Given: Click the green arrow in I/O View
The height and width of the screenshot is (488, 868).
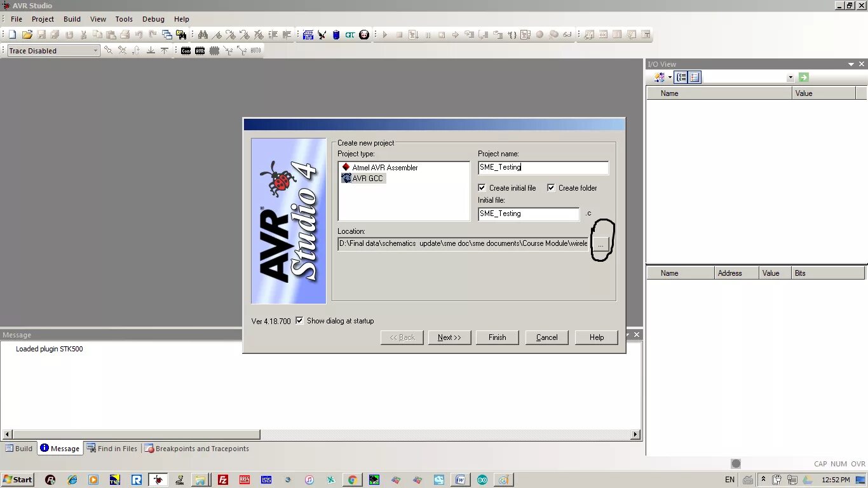Looking at the screenshot, I should point(804,78).
